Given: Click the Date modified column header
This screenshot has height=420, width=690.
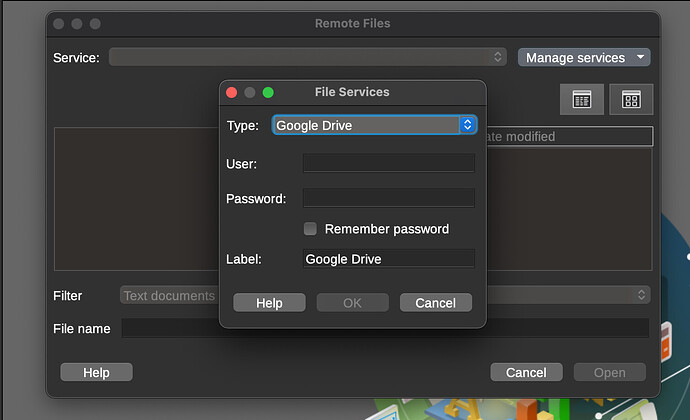Looking at the screenshot, I should (x=569, y=136).
